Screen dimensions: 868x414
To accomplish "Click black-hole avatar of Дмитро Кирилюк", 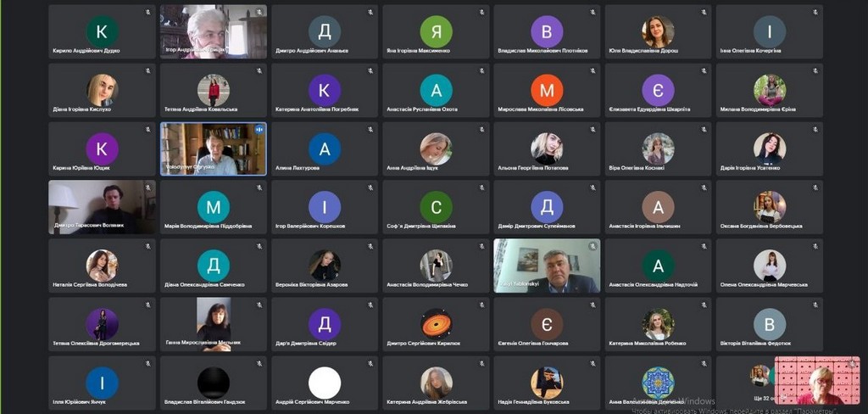I will point(437,324).
